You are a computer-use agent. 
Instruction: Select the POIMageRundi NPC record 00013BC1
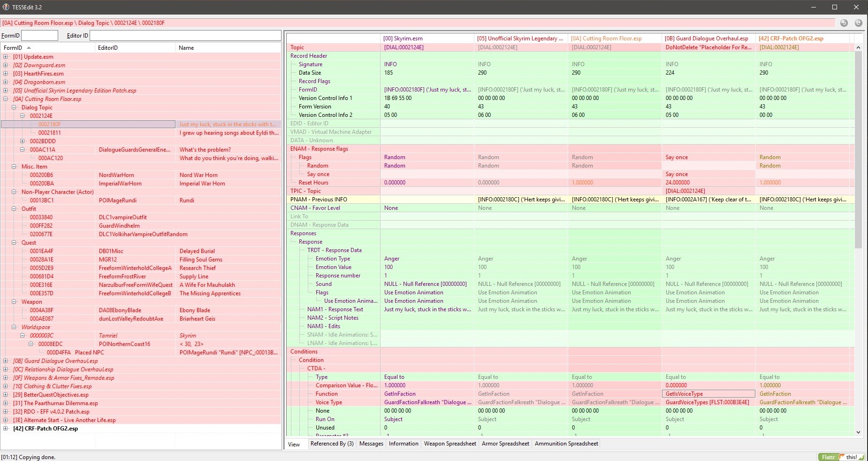click(141, 200)
